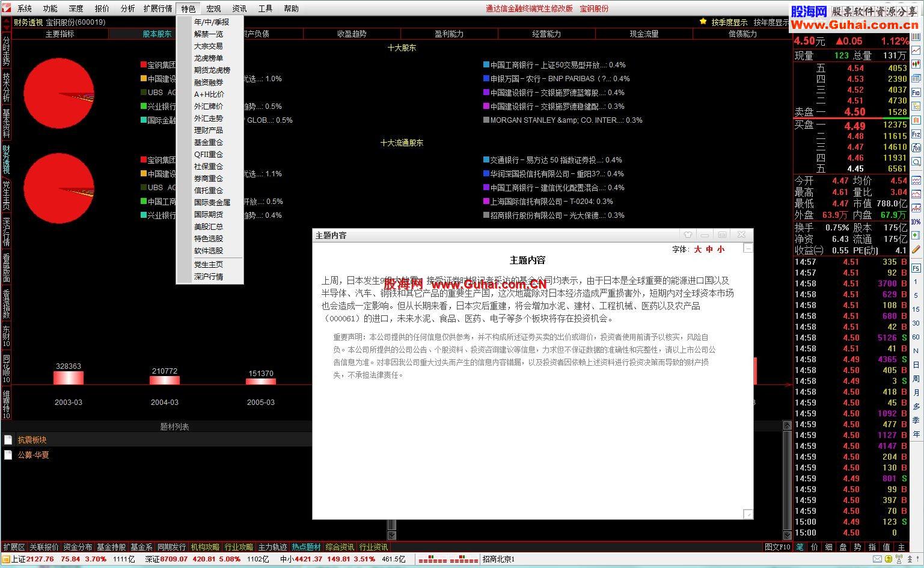Click the pencil drawing tool icon
924x568 pixels.
coord(916,249)
